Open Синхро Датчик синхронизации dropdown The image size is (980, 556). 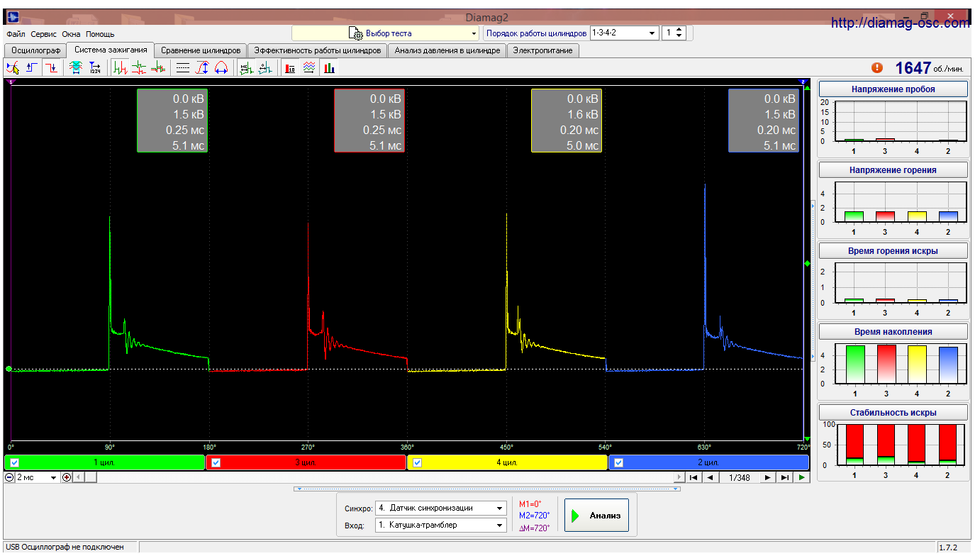pyautogui.click(x=440, y=508)
